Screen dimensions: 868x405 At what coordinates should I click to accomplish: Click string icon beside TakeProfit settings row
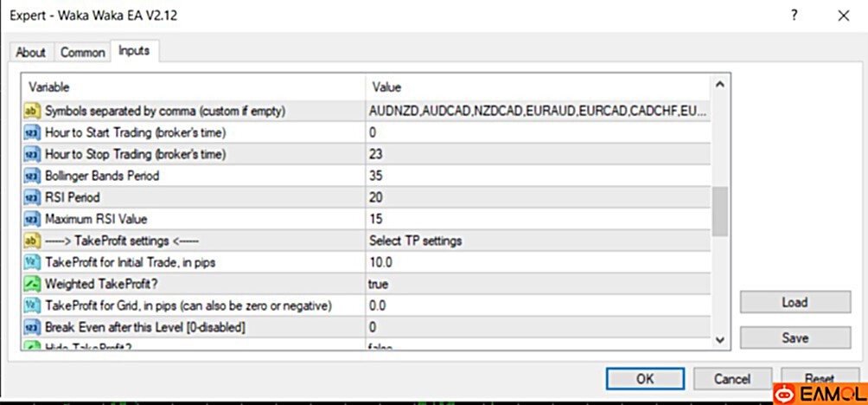tap(31, 241)
